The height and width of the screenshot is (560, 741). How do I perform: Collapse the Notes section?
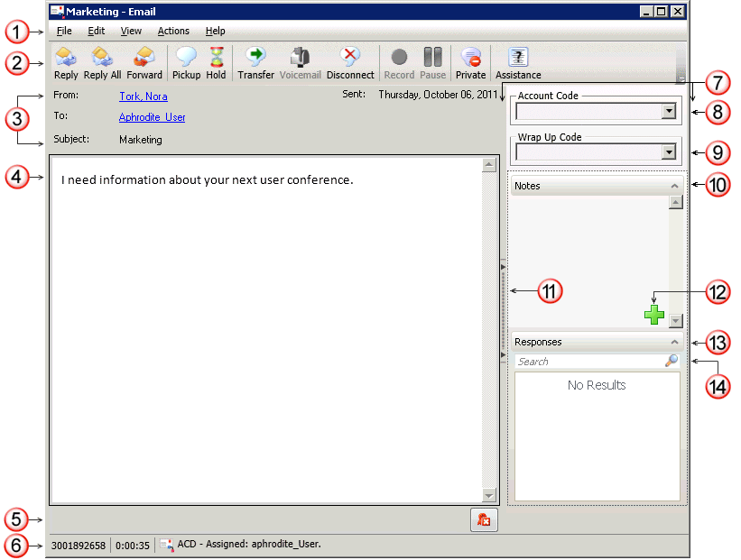[673, 186]
